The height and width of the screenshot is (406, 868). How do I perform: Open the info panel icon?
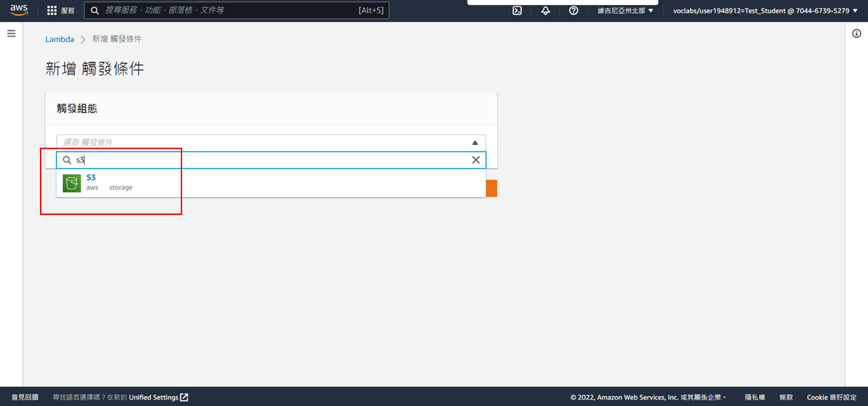[x=857, y=34]
